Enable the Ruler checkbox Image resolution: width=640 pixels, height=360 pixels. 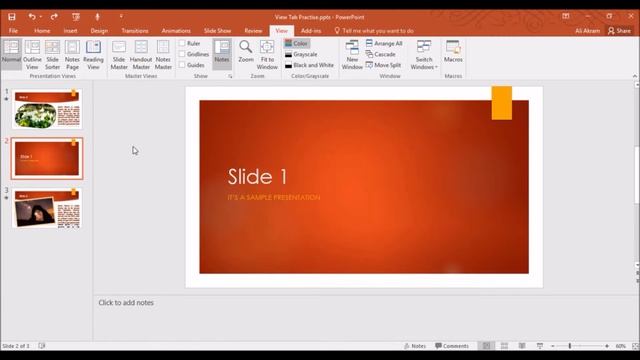182,43
